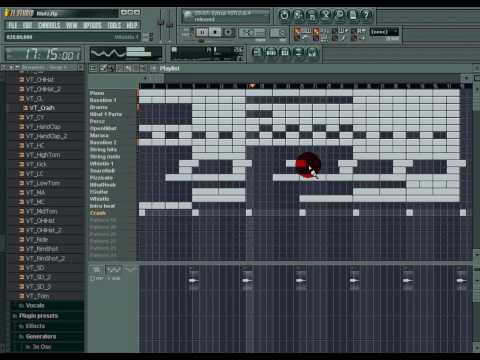480x360 pixels.
Task: Click the playlist vertical scrollbar
Action: (476, 167)
